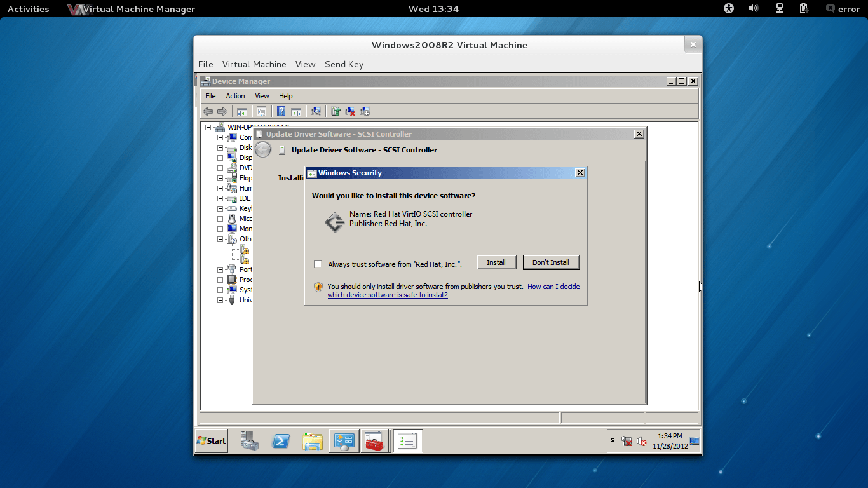Click the toolbar device icon with down arrow
Image resolution: width=868 pixels, height=488 pixels.
tap(365, 112)
